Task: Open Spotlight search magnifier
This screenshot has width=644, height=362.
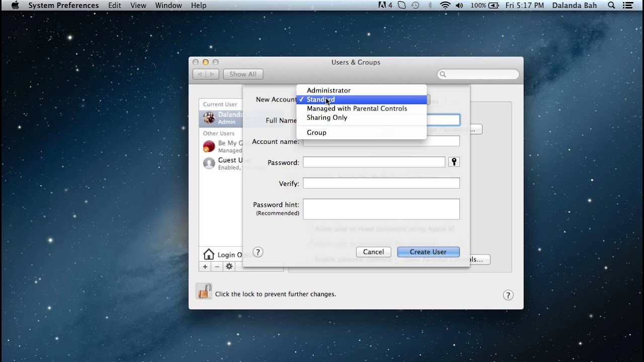Action: (x=611, y=6)
